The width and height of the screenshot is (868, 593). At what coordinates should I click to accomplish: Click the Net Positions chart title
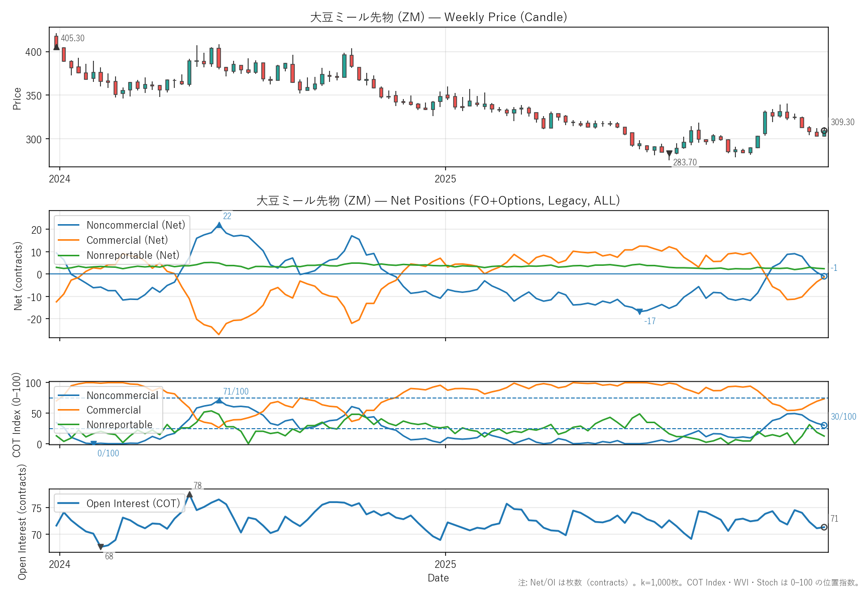click(x=438, y=201)
